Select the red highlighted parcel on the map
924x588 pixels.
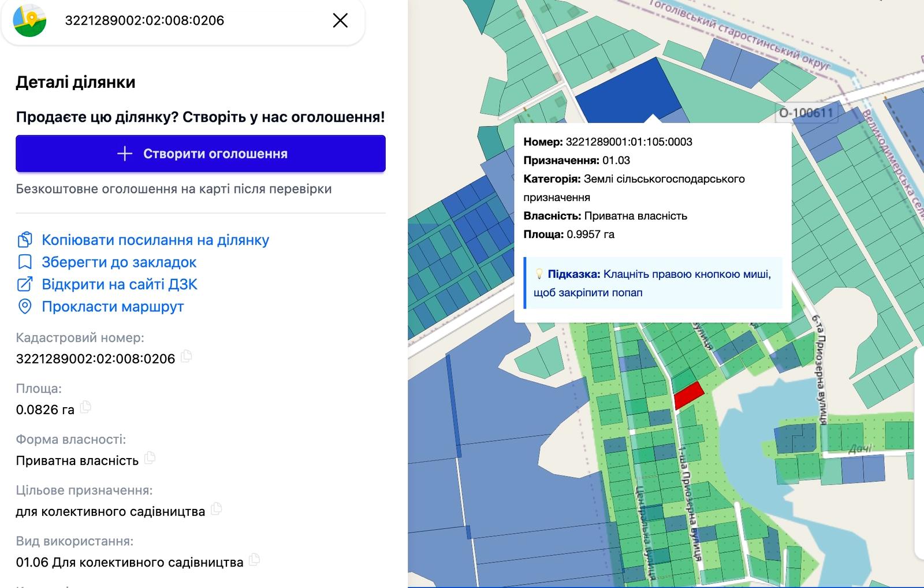[688, 396]
